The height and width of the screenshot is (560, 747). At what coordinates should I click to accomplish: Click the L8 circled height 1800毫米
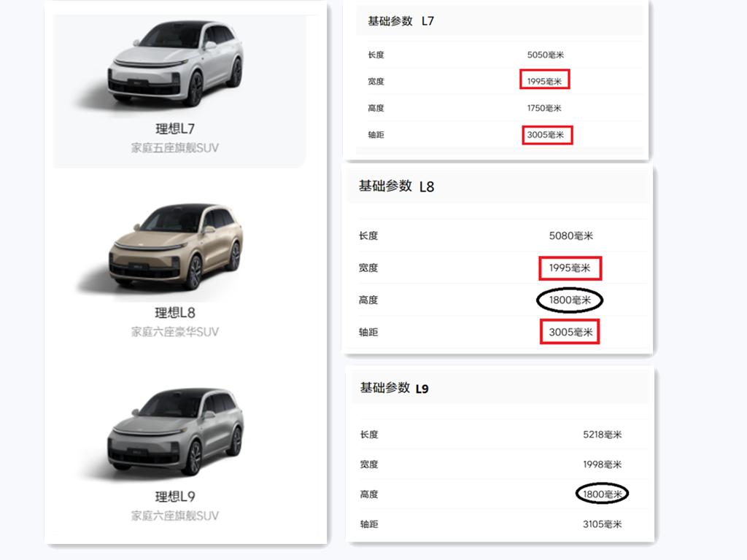[x=570, y=300]
